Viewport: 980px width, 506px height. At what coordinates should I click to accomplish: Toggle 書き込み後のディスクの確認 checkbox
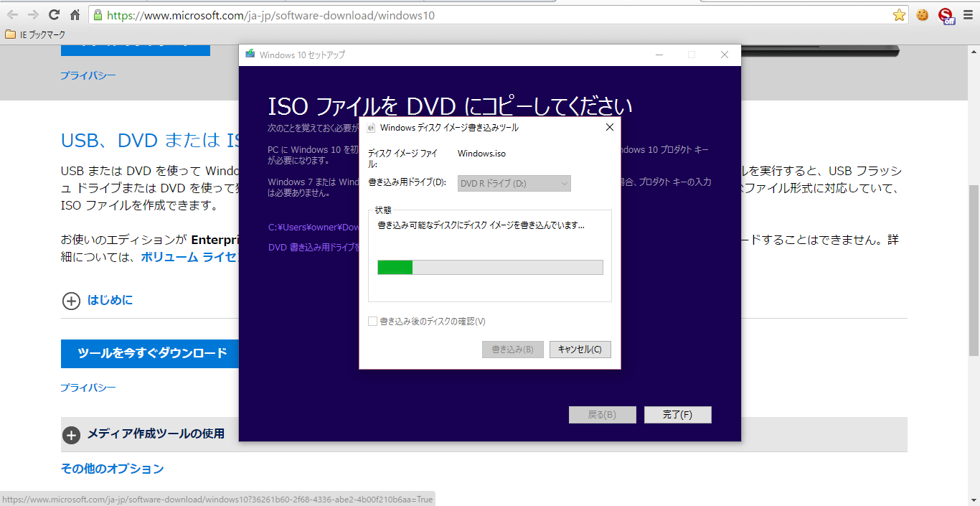tap(372, 322)
